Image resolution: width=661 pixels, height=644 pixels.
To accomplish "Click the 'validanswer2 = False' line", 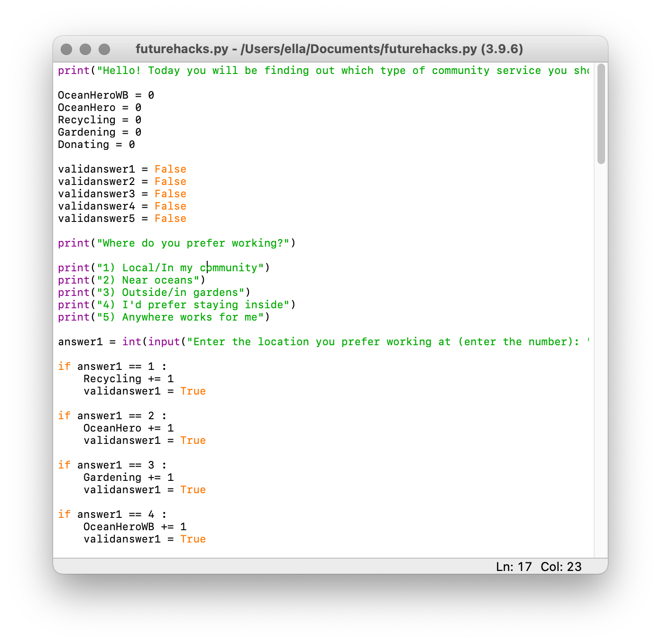I will click(x=122, y=182).
